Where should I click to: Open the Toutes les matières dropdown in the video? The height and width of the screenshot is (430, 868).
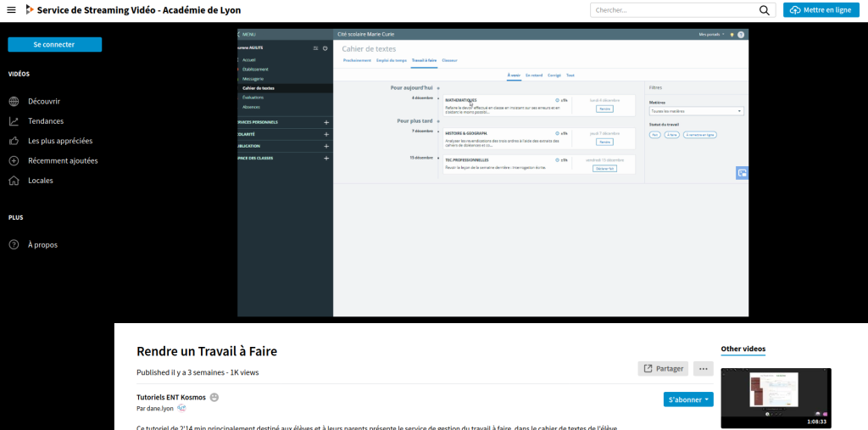(x=695, y=111)
